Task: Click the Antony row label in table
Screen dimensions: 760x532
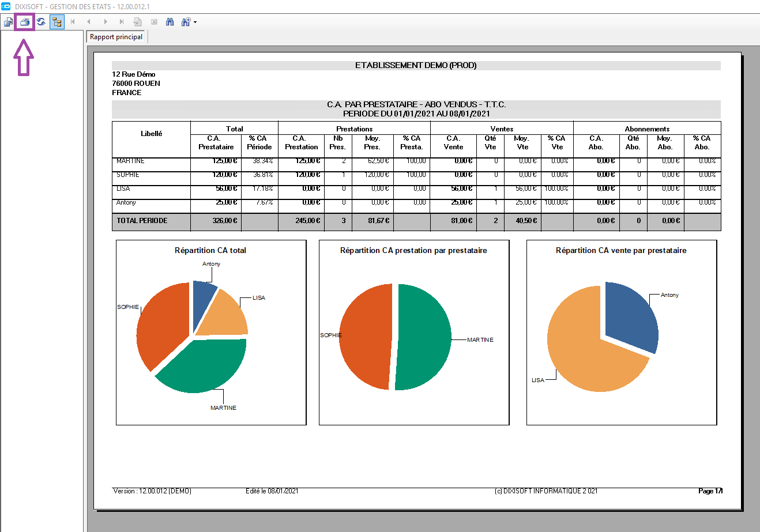Action: pyautogui.click(x=126, y=202)
